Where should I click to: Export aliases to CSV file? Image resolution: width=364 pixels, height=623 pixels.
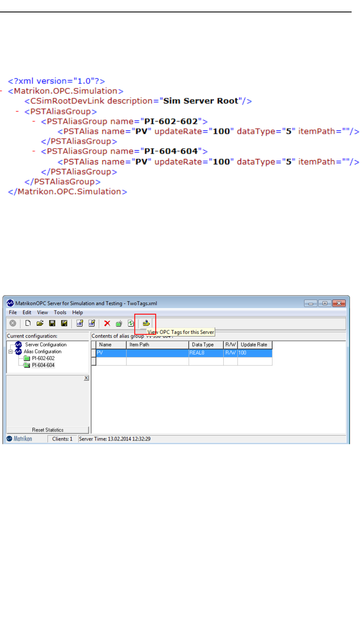(x=92, y=323)
